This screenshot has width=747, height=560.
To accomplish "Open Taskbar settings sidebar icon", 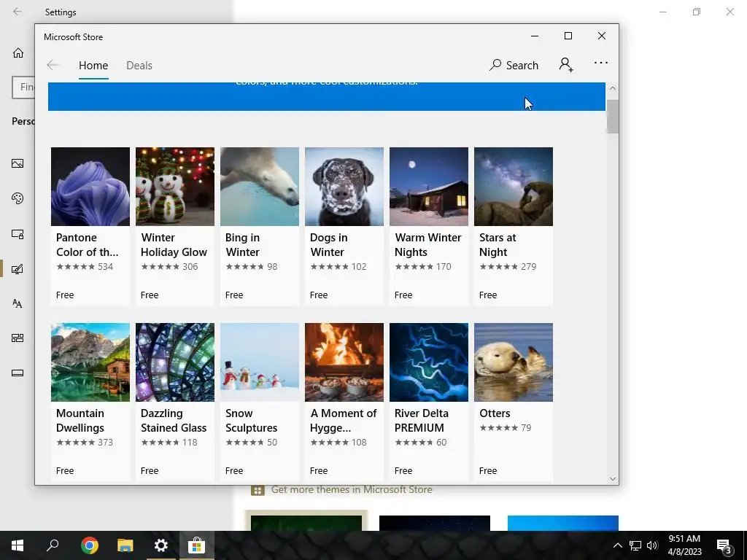I will tap(18, 373).
